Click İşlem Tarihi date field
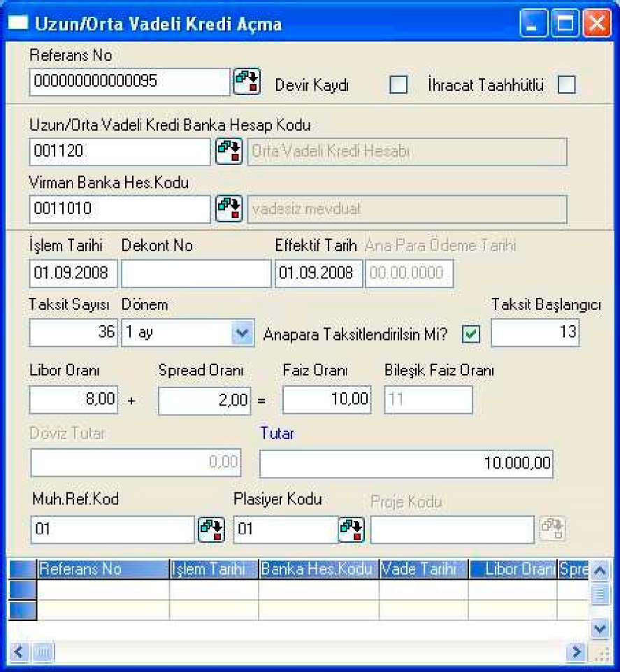Image resolution: width=620 pixels, height=672 pixels. pos(73,273)
